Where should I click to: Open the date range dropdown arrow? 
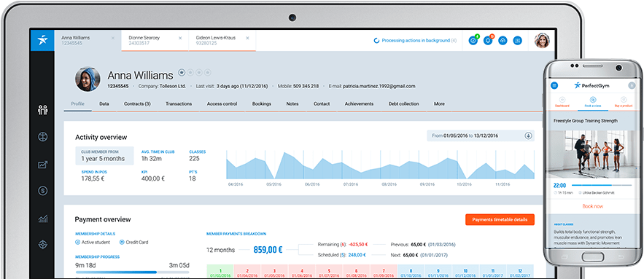pyautogui.click(x=528, y=135)
